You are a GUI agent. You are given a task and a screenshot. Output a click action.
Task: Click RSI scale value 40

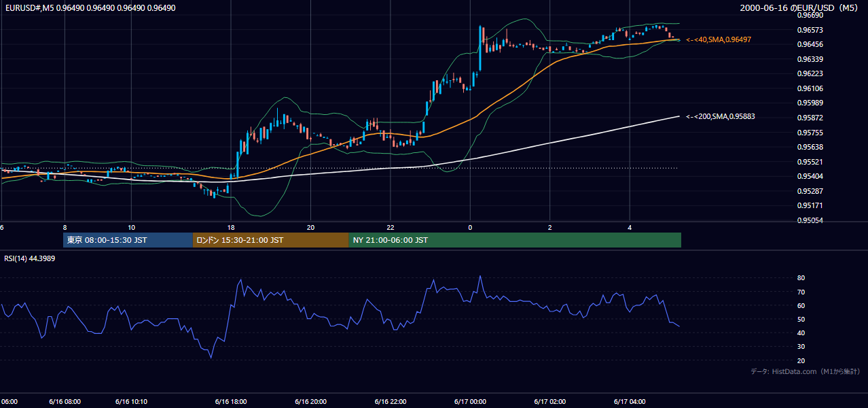point(801,333)
